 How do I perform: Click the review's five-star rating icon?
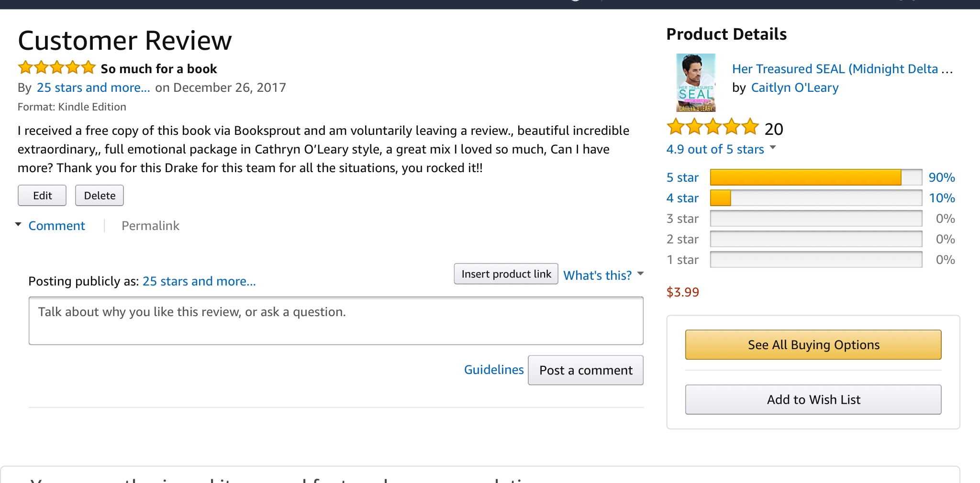point(56,68)
